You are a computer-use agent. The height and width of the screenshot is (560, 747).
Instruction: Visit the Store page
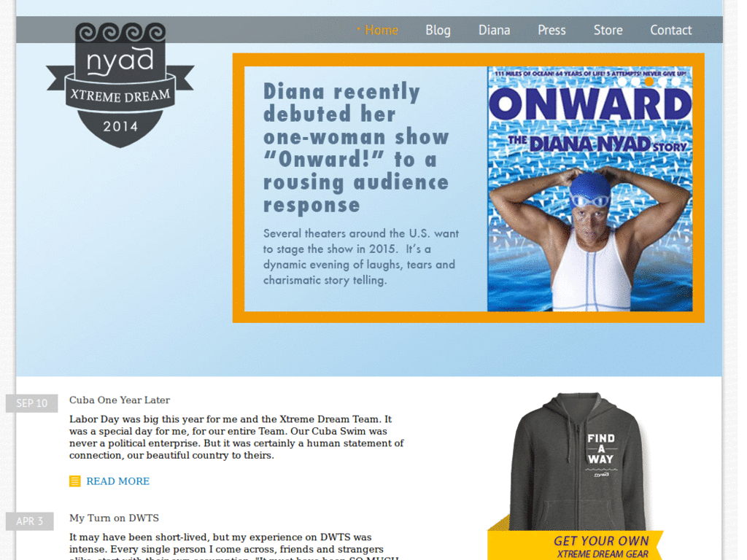point(608,30)
